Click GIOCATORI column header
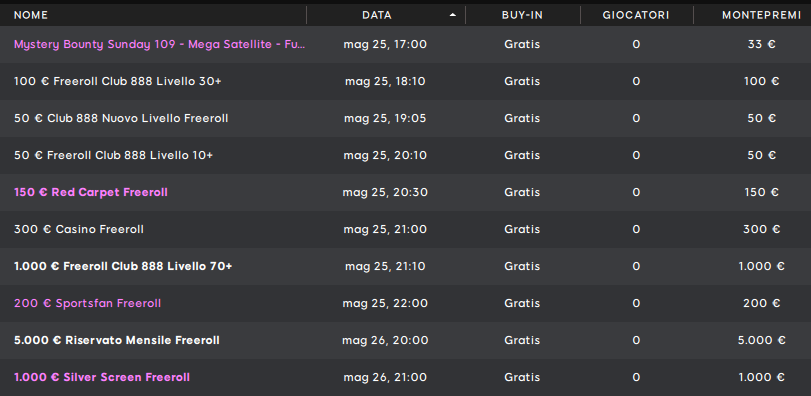The image size is (811, 396). (x=636, y=15)
